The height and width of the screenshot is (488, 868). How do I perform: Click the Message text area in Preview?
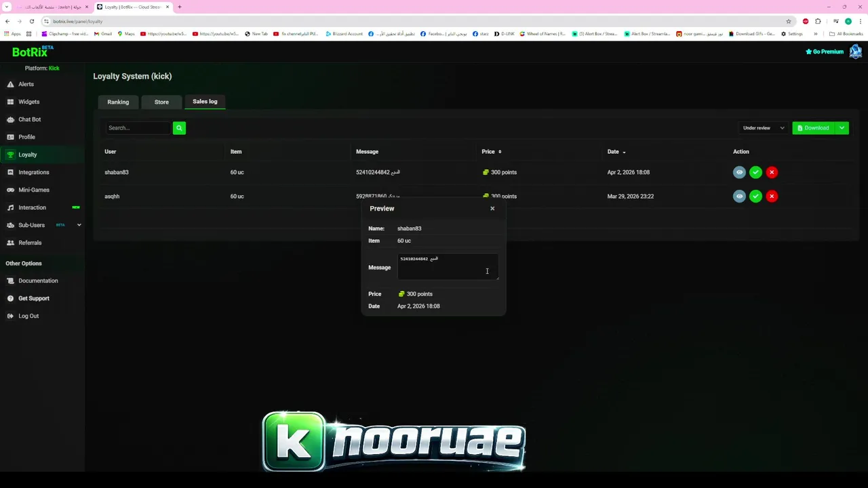[448, 267]
